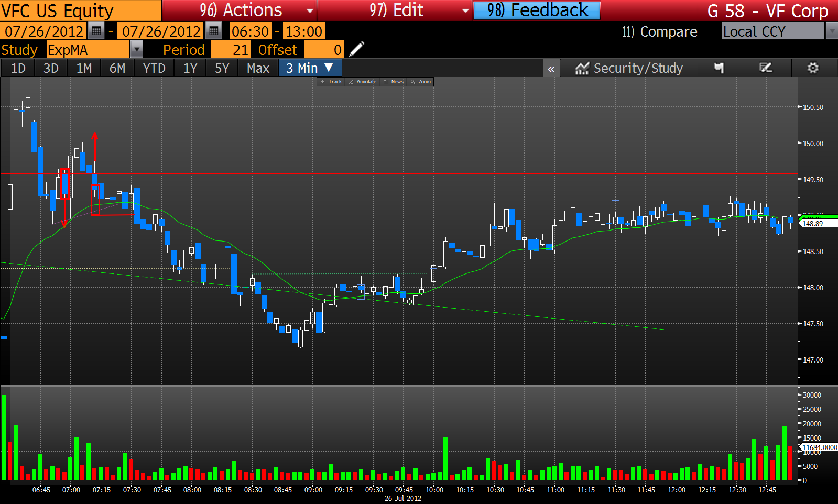Open the 3 Min interval dropdown
This screenshot has height=504, width=838.
310,68
